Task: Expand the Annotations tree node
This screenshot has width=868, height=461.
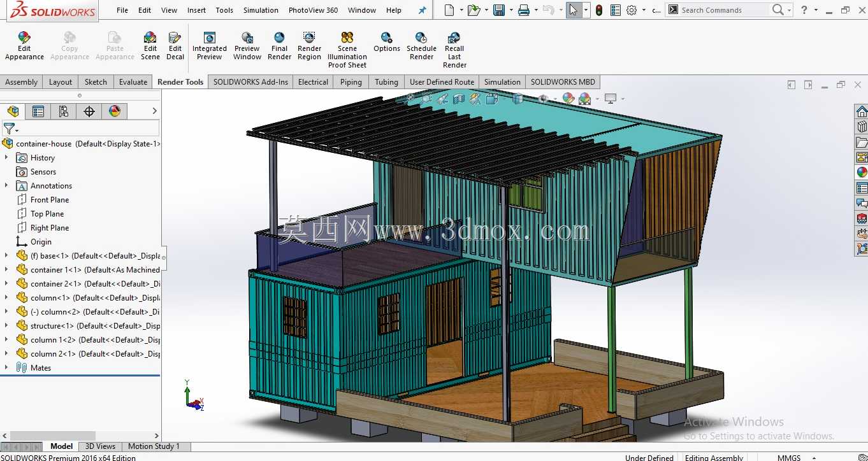Action: click(x=6, y=185)
